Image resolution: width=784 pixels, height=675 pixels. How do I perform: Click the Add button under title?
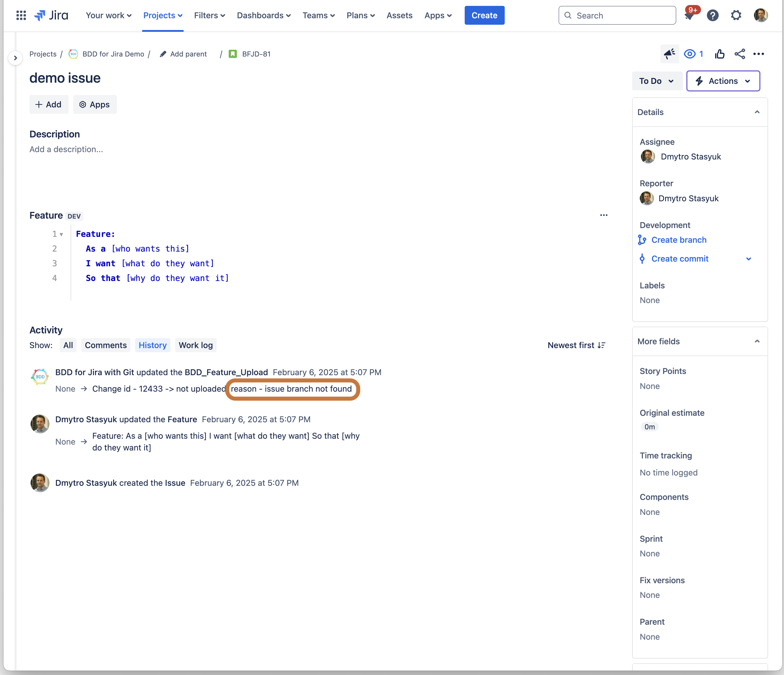[x=49, y=104]
